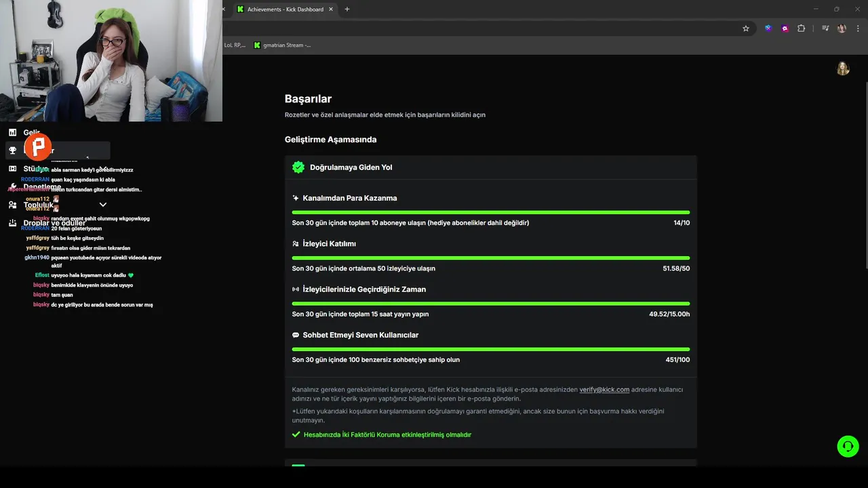Click the streamer webcam thumbnail
868x488 pixels.
[x=111, y=61]
